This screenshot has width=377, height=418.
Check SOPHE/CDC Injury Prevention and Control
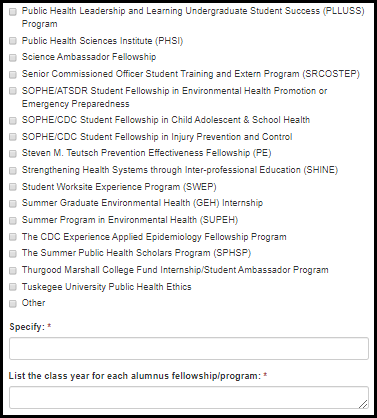[x=13, y=137]
